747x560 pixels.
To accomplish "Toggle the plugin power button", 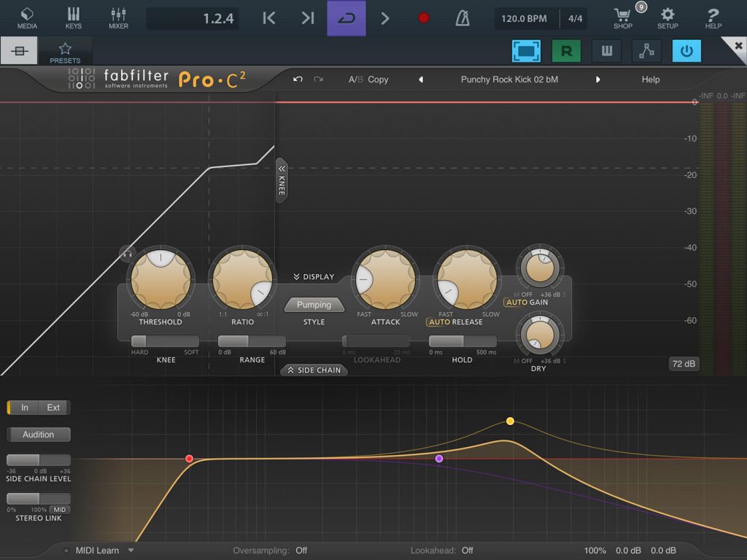I will [686, 51].
